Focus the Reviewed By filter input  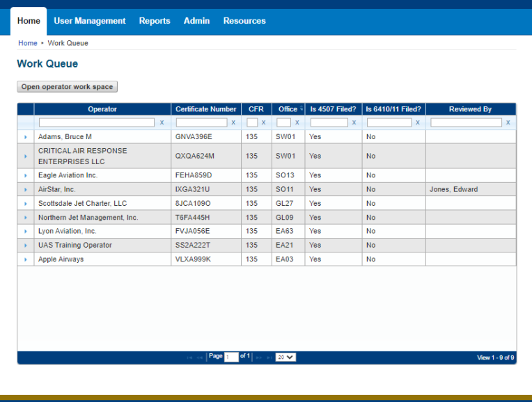pos(466,122)
